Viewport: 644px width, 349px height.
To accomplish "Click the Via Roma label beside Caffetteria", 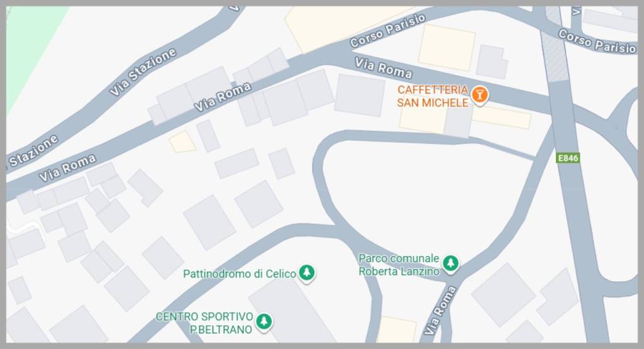I will pyautogui.click(x=383, y=68).
